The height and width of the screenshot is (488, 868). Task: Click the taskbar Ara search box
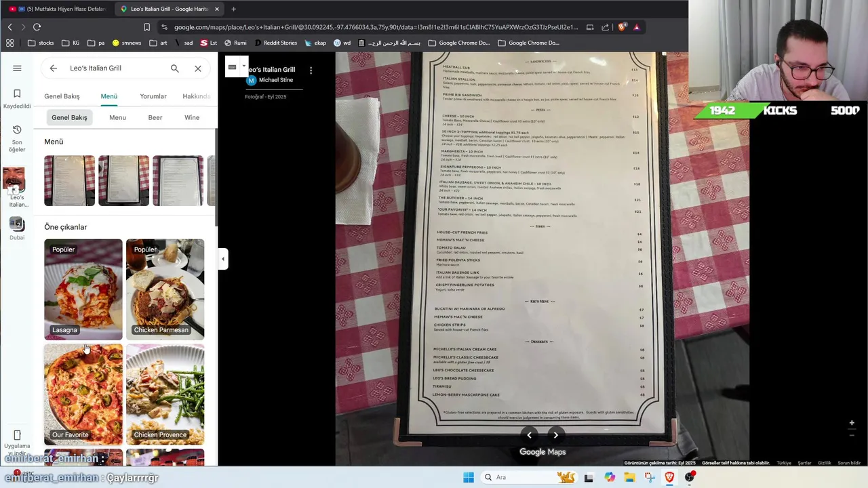tap(529, 477)
